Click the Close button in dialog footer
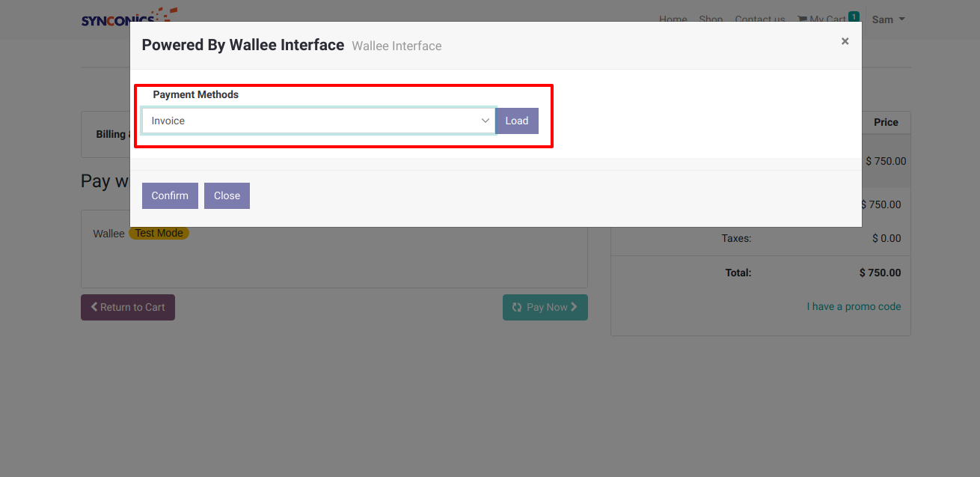Viewport: 980px width, 477px height. click(227, 195)
